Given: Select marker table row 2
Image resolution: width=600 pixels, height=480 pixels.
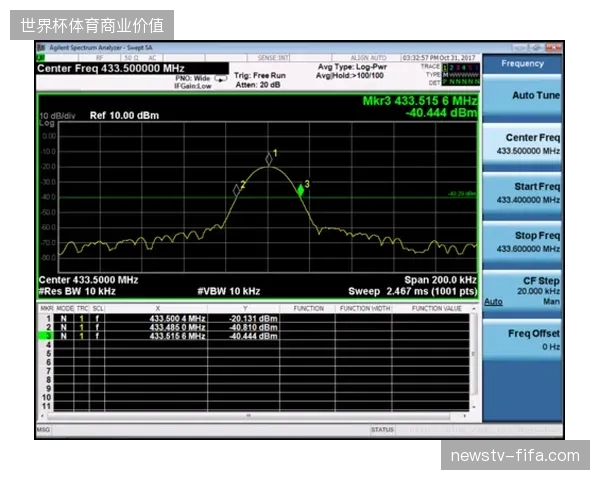Looking at the screenshot, I should tap(253, 327).
